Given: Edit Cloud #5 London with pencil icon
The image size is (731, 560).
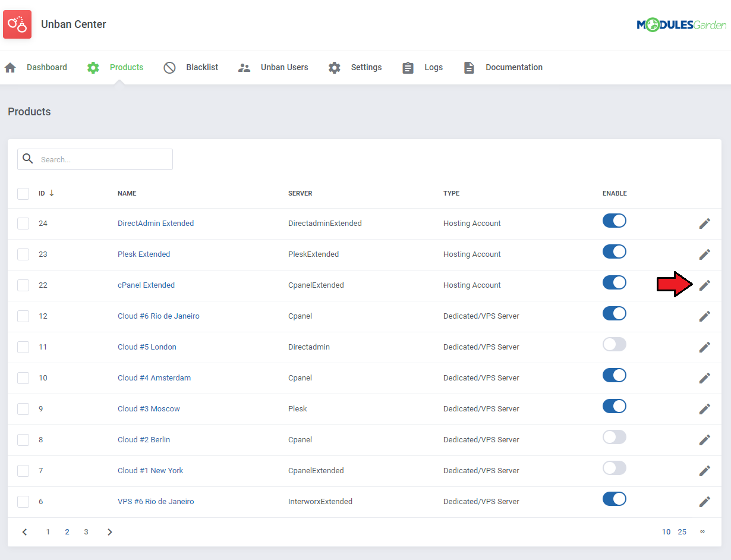Looking at the screenshot, I should click(705, 347).
